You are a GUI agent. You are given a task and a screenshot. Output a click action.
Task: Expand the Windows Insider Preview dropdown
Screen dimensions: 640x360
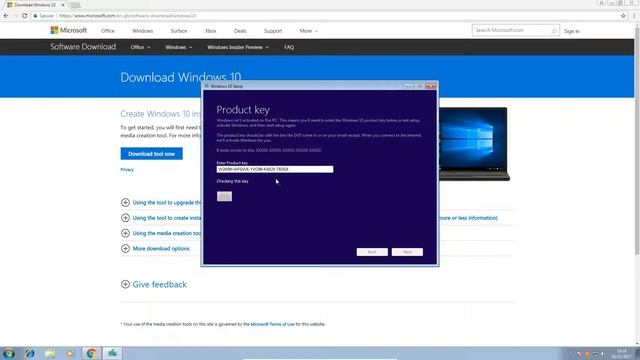point(238,47)
